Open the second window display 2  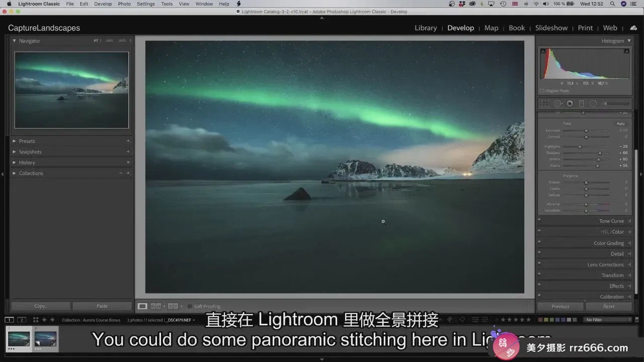22,320
